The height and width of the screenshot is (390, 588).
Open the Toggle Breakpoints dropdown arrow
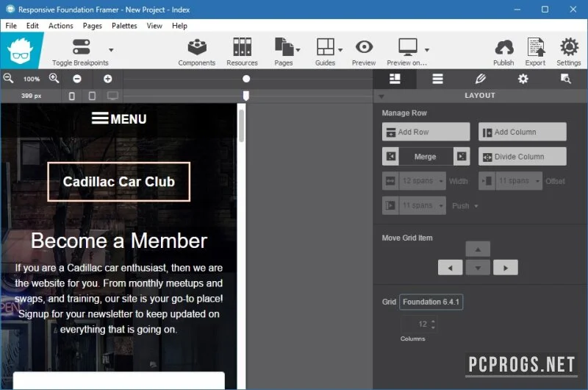tap(111, 50)
